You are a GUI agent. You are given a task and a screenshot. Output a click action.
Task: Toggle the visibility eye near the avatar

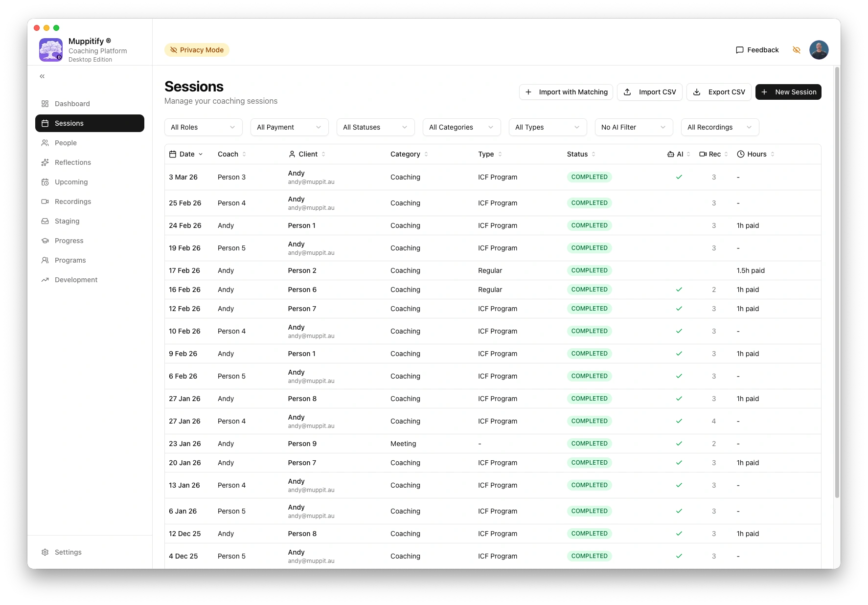point(796,50)
